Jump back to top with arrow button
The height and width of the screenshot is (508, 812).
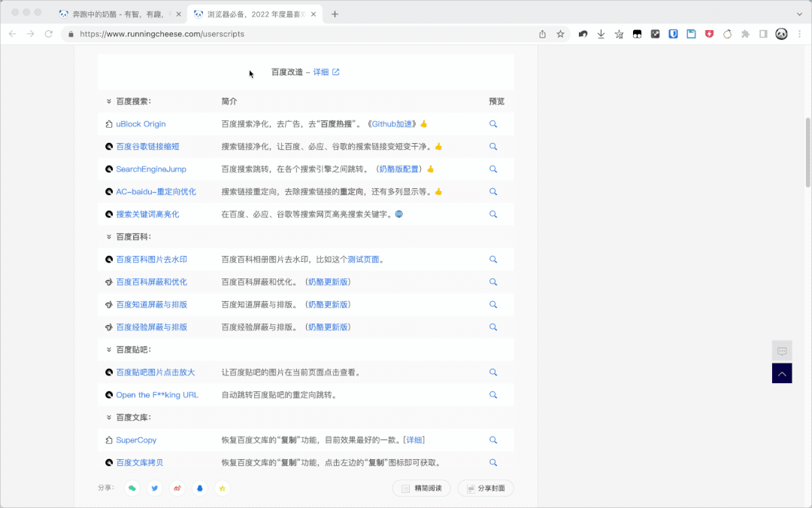(x=782, y=374)
